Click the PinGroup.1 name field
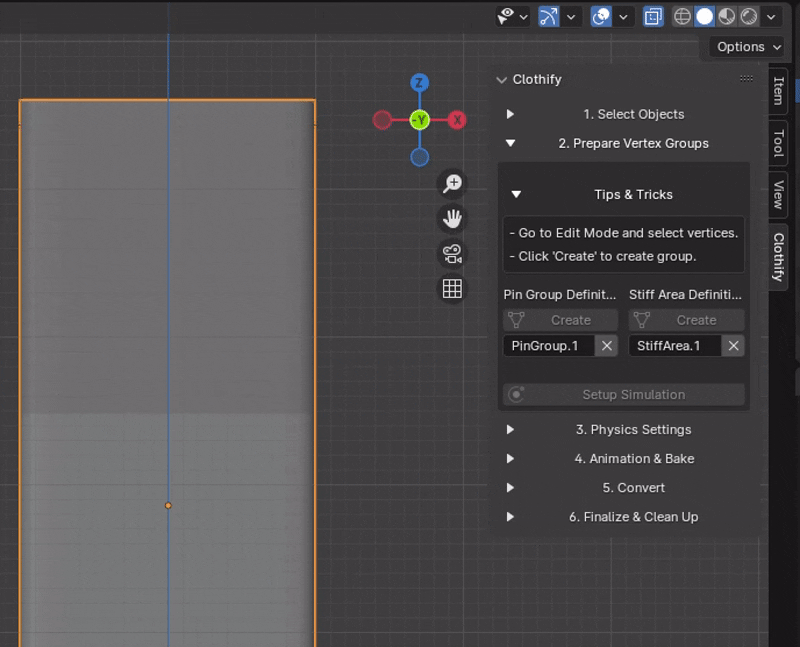The height and width of the screenshot is (647, 800). [549, 346]
